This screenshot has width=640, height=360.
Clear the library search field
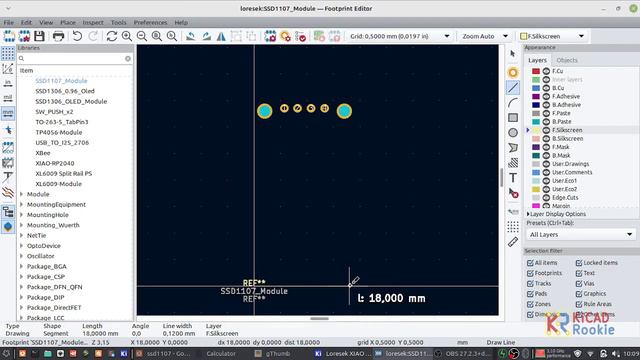pyautogui.click(x=128, y=59)
